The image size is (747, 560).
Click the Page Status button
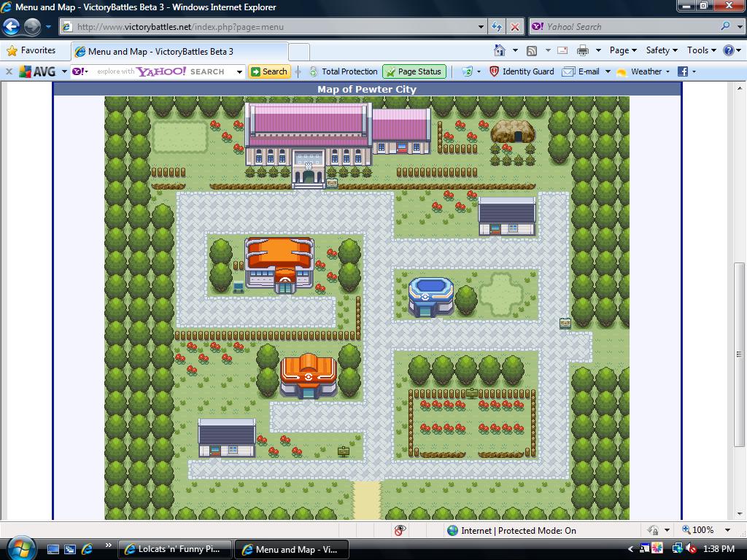tap(414, 71)
